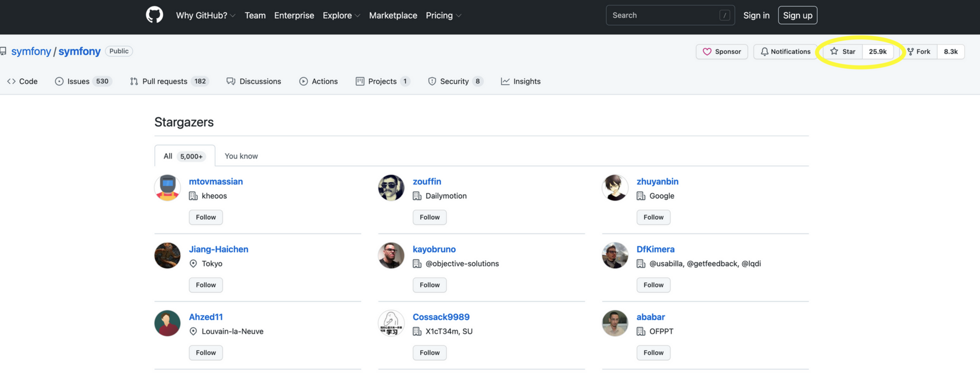Open Jiang-Haichen avatar image
Viewport: 980px width, 375px height.
coord(168,255)
